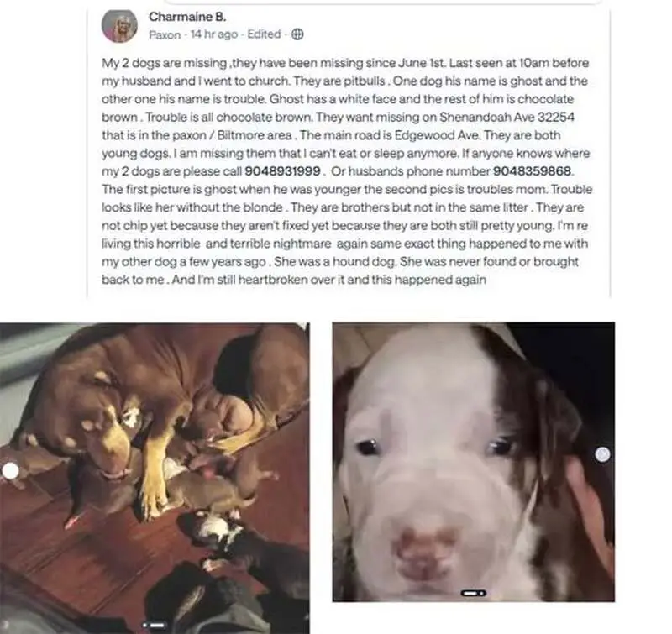This screenshot has height=634, width=672.
Task: Click the Shenandoah Ave 32254 address text
Action: point(507,118)
